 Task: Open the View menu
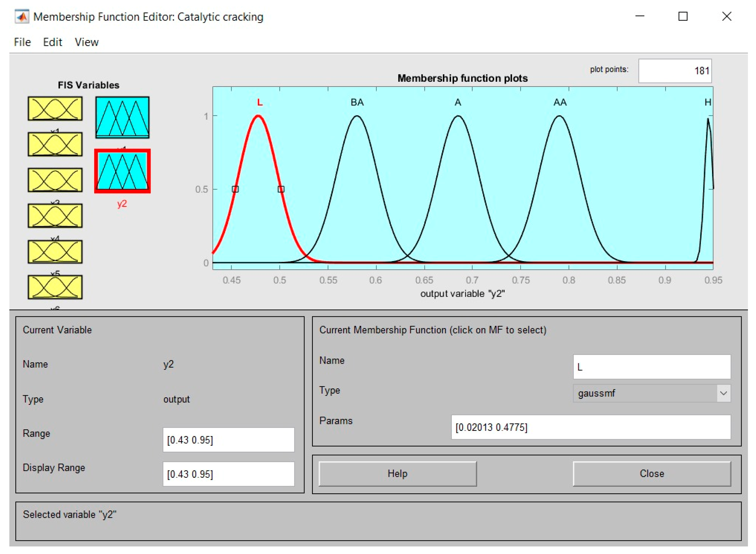point(86,42)
